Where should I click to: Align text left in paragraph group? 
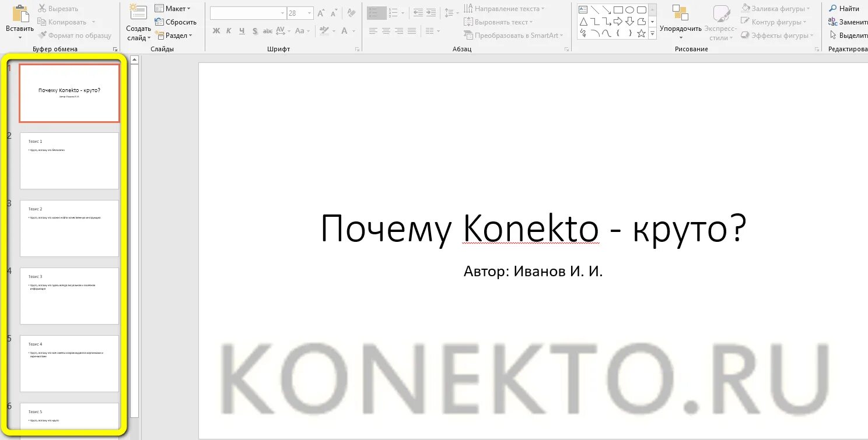pos(373,31)
